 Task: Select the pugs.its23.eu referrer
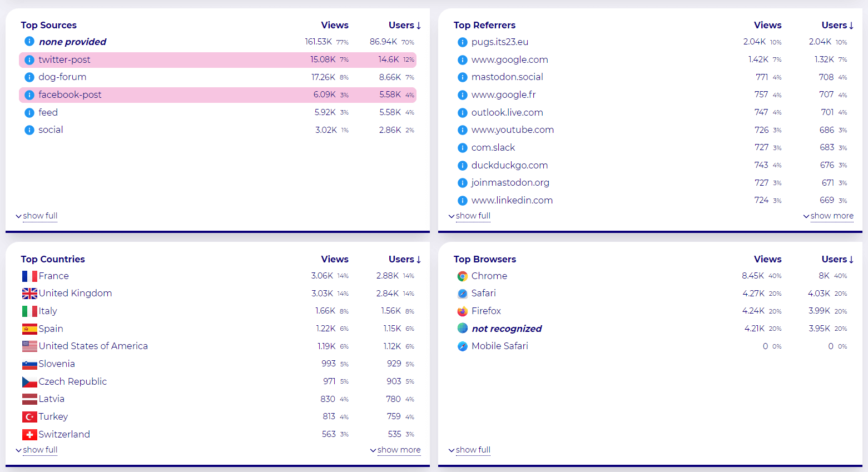click(500, 42)
